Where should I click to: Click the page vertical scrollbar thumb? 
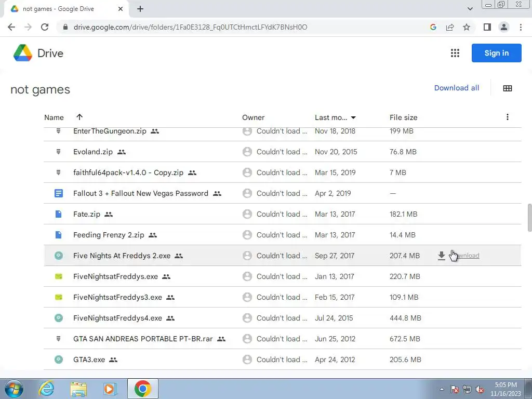[x=529, y=218]
